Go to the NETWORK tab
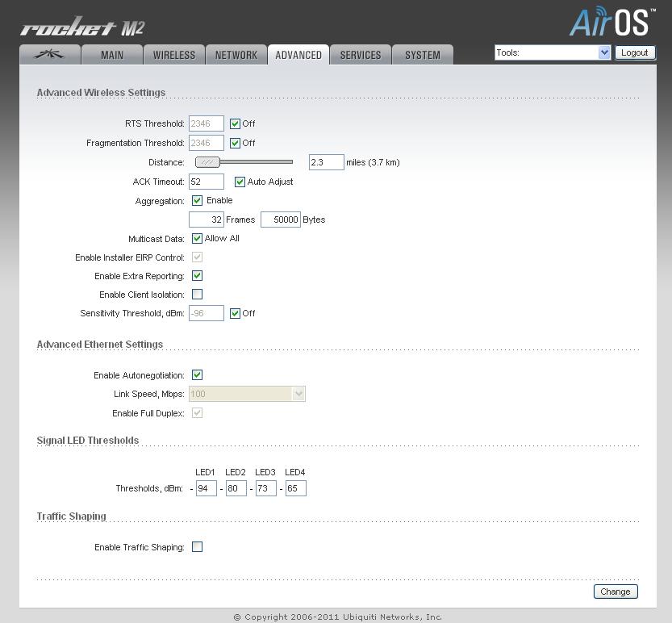 click(236, 55)
